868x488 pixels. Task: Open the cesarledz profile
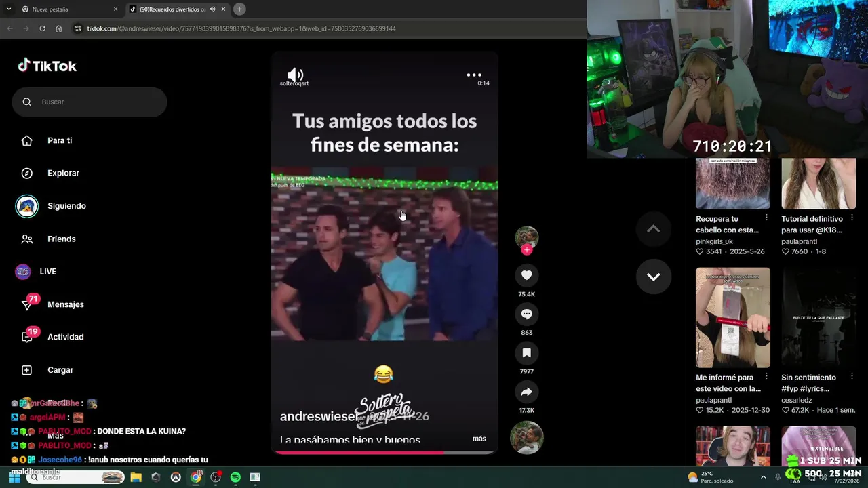(796, 400)
